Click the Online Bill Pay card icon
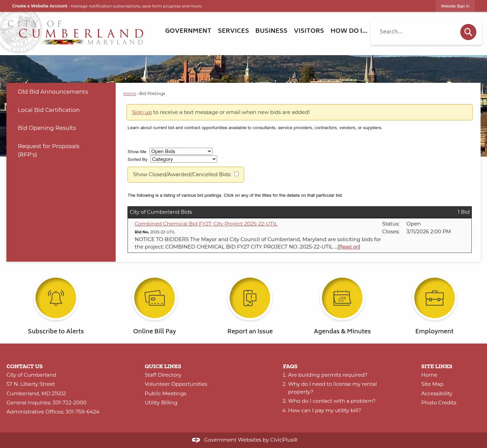Screen dimensions: 487x448 [x=155, y=298]
